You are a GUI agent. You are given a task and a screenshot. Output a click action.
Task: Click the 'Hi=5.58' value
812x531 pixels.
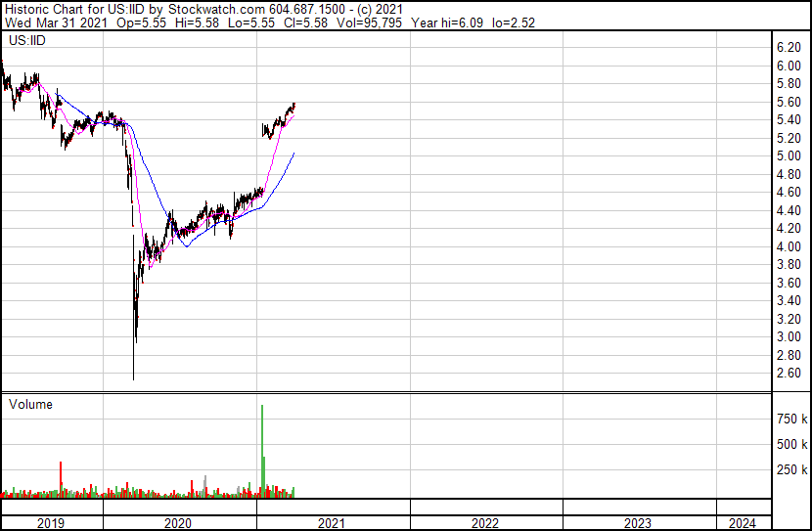[197, 22]
